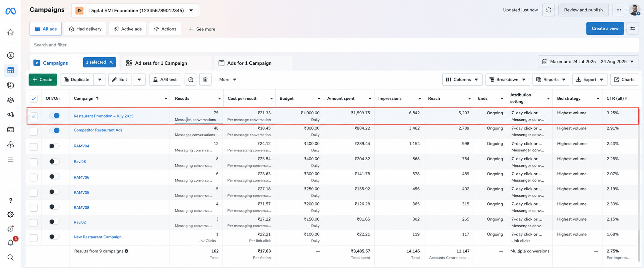Focus the Search and filter field

pos(334,45)
